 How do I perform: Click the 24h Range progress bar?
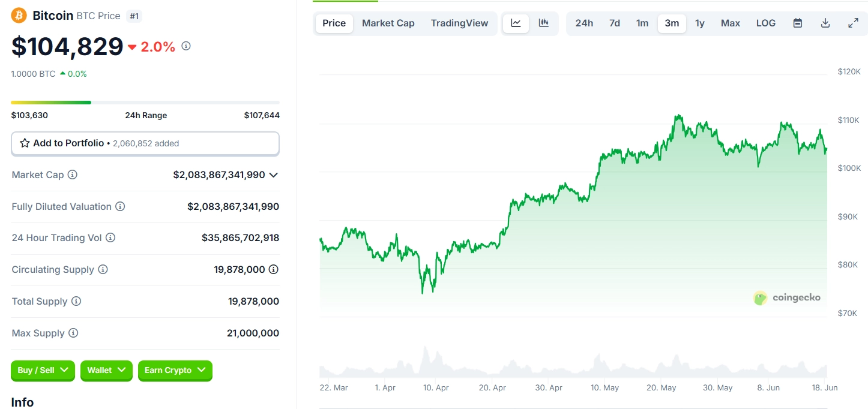point(145,103)
